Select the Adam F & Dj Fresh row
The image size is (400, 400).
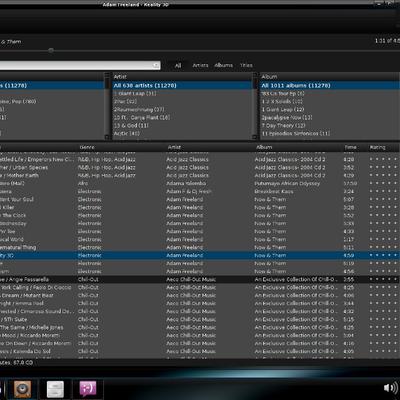[200, 192]
